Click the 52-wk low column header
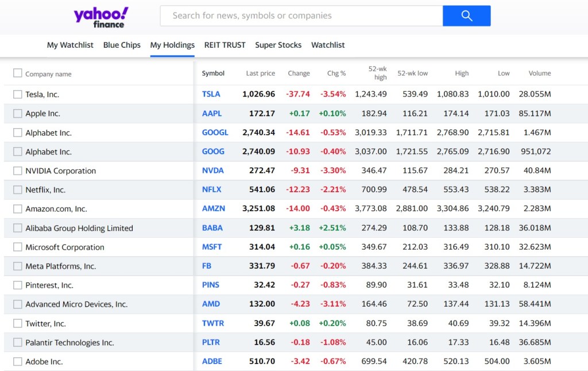 pyautogui.click(x=412, y=74)
